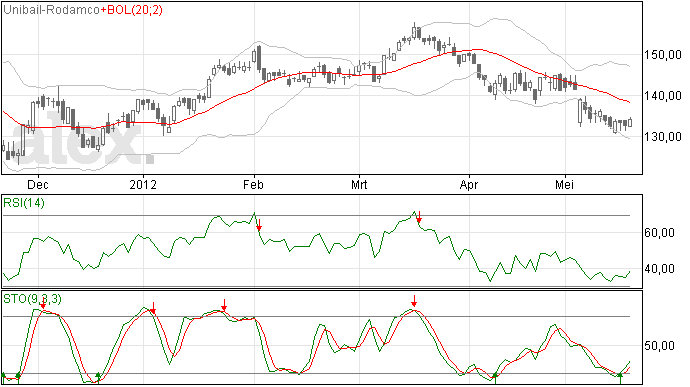Select the Mrt date label
The height and width of the screenshot is (387, 690).
pos(359,184)
